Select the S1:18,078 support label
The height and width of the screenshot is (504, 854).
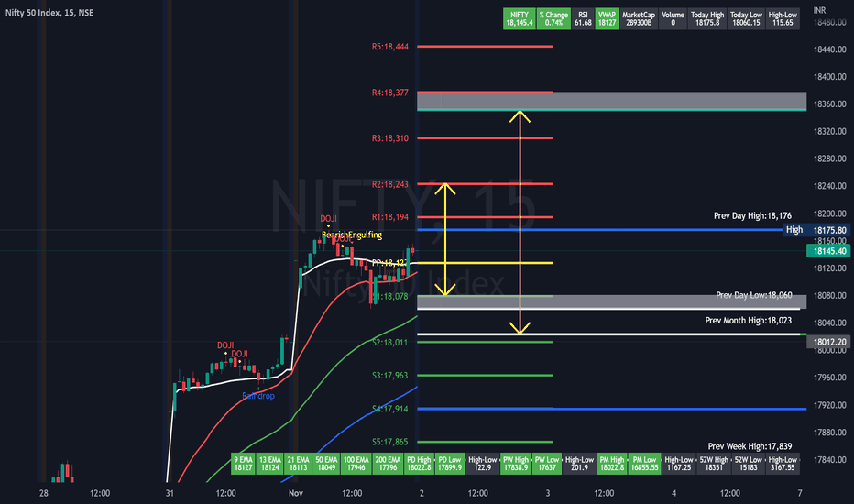[x=390, y=296]
